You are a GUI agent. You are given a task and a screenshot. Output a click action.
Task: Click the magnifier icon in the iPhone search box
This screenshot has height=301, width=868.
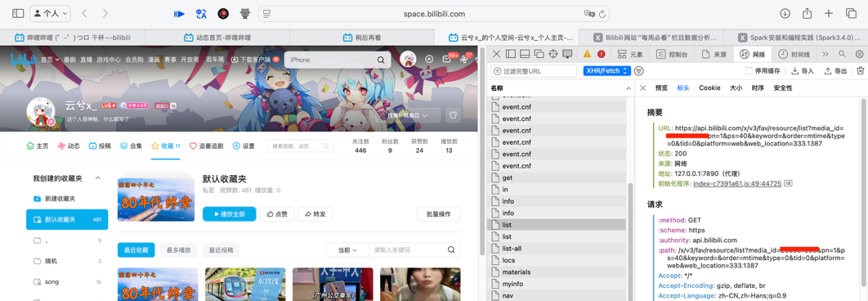pos(380,60)
